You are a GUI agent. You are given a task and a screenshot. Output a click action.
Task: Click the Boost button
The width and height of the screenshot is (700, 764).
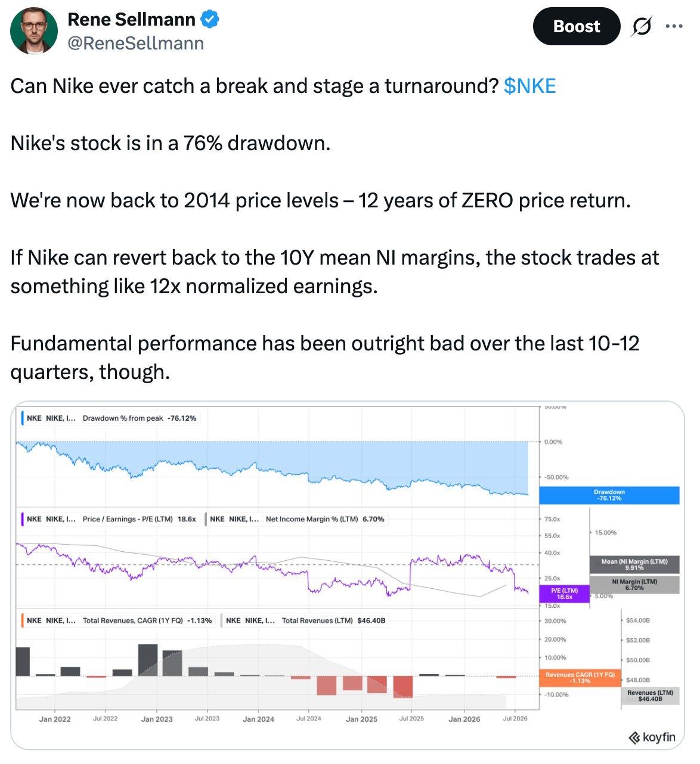point(577,26)
